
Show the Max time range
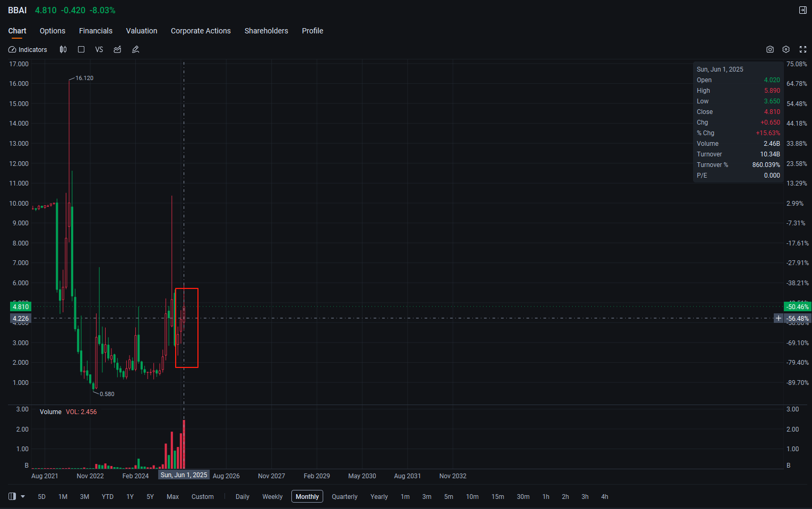[172, 497]
